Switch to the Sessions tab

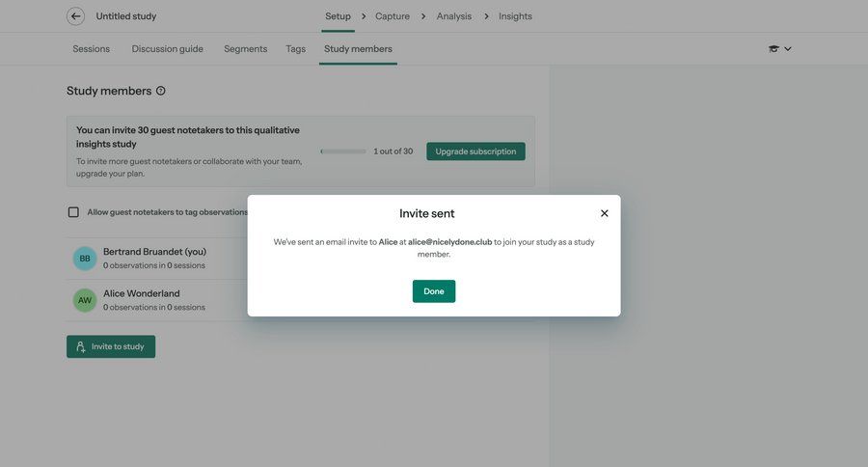click(92, 49)
